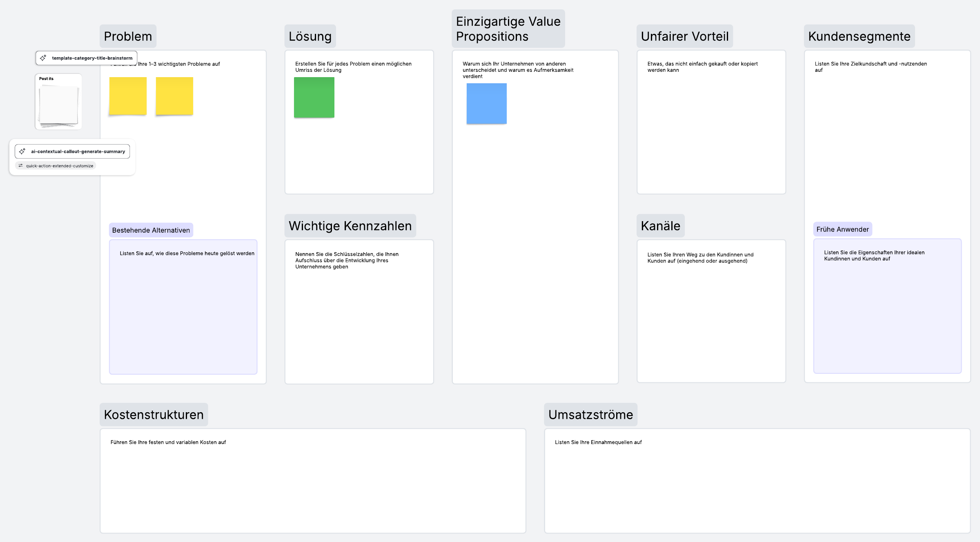Click the Umsatzströme section heading
The width and height of the screenshot is (980, 542).
click(590, 415)
